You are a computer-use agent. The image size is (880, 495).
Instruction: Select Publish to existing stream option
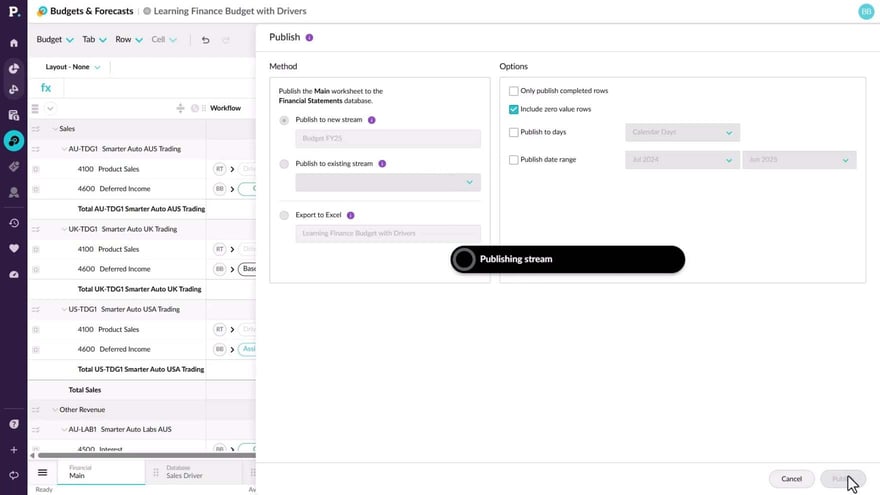[x=285, y=163]
